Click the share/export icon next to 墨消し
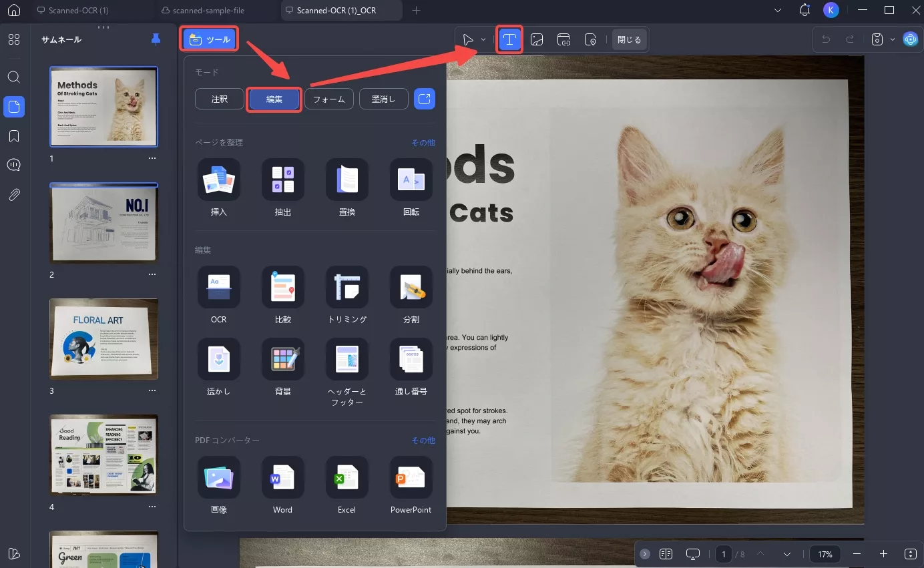This screenshot has height=568, width=924. (425, 99)
